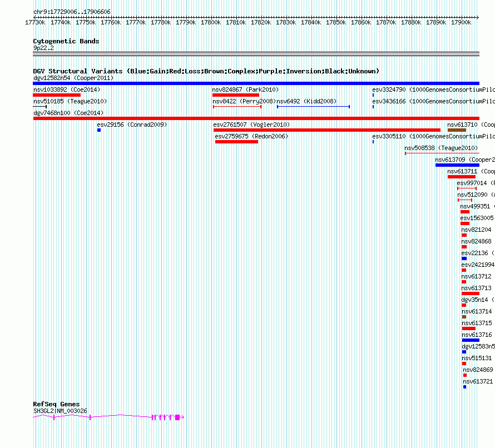Screen dimensions: 495x448
Task: Click the esv3305110 variant label
Action: pos(433,136)
